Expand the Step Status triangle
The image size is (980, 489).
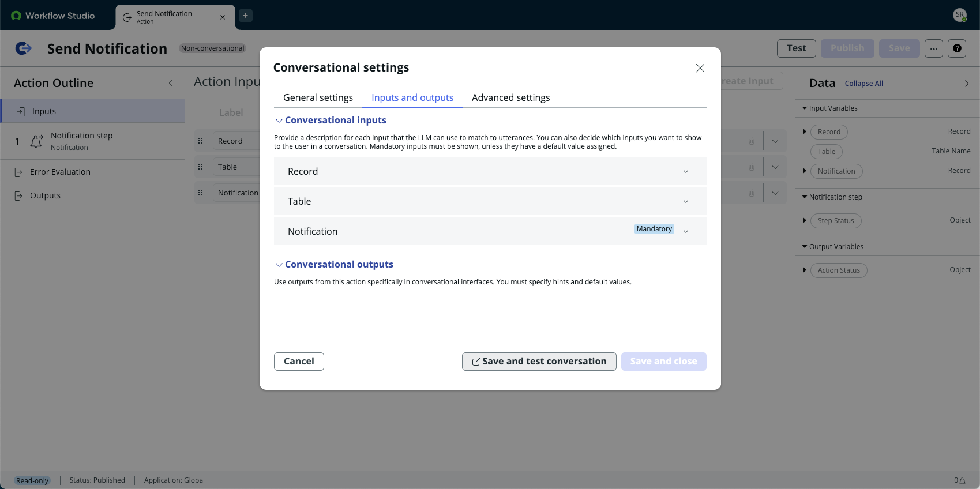point(805,221)
